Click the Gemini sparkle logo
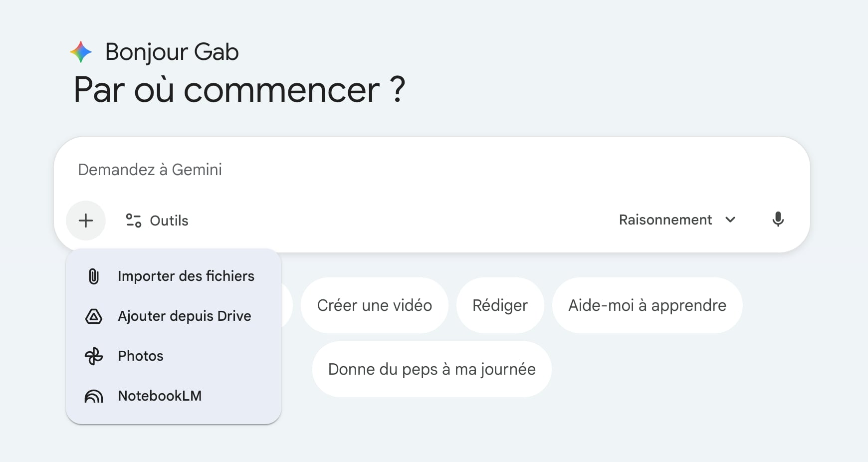The image size is (868, 462). point(81,52)
